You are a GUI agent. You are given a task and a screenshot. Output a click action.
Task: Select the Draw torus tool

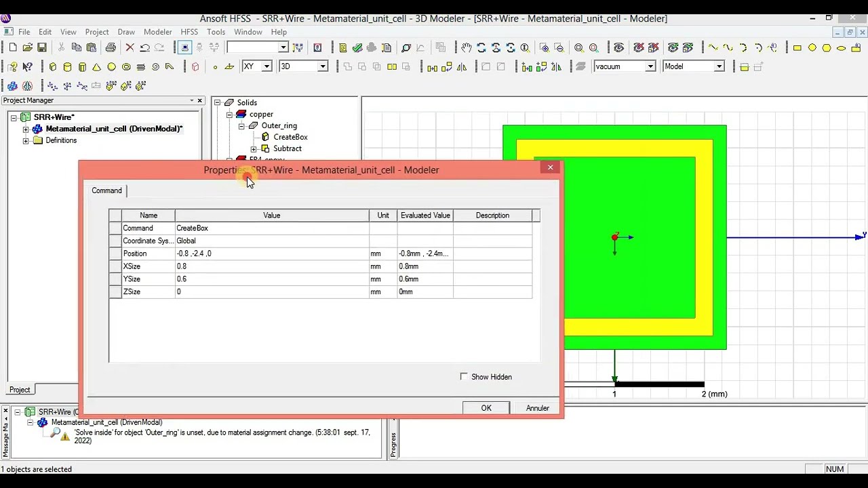(x=126, y=66)
